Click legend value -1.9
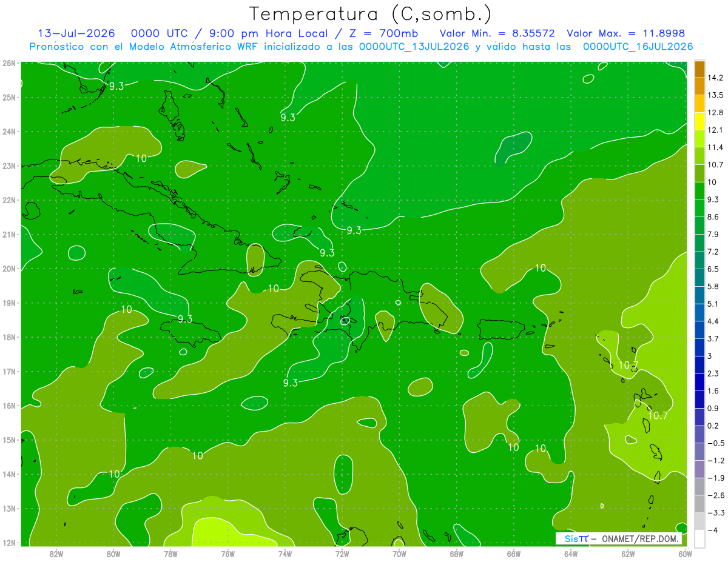This screenshot has width=728, height=562. coord(715,478)
